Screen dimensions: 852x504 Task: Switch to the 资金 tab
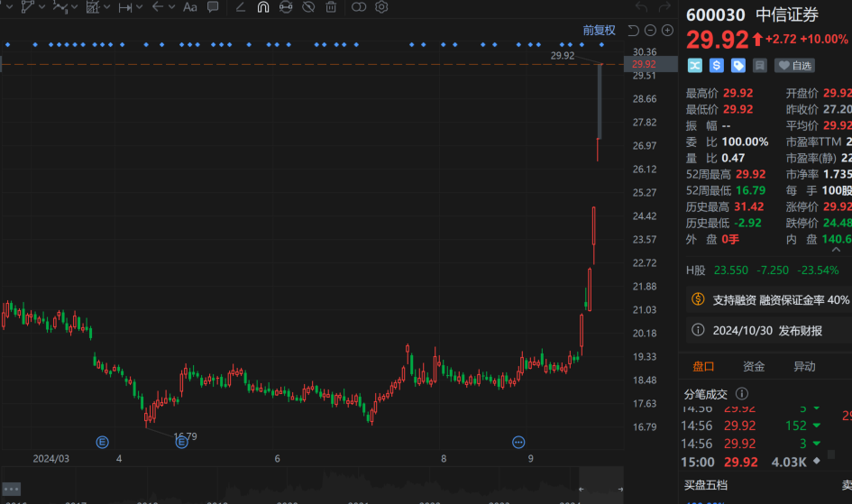[754, 367]
